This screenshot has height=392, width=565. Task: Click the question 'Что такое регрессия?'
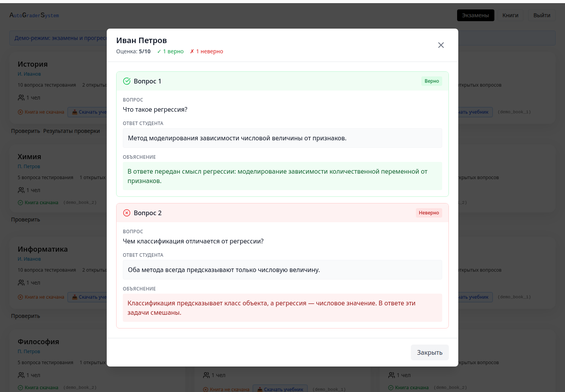coord(155,109)
